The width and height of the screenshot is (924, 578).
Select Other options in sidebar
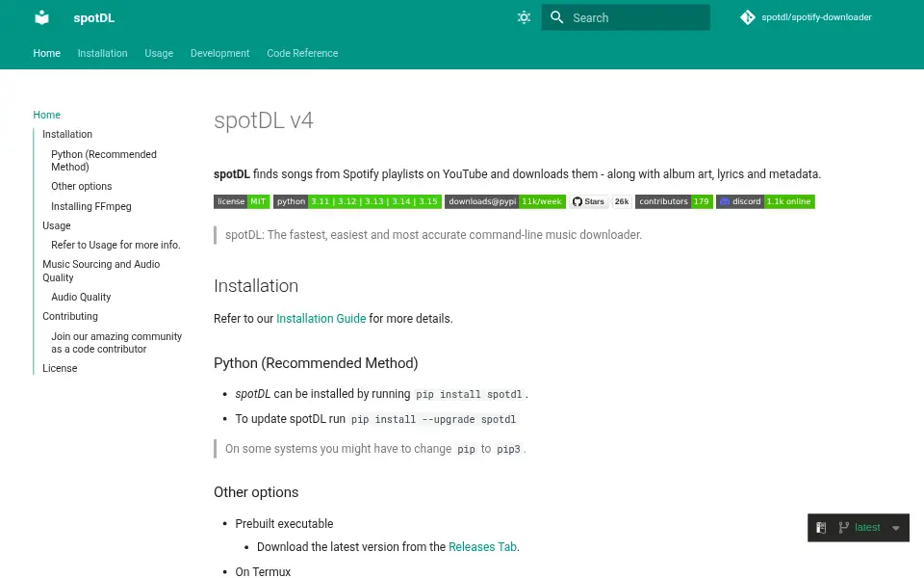coord(81,186)
